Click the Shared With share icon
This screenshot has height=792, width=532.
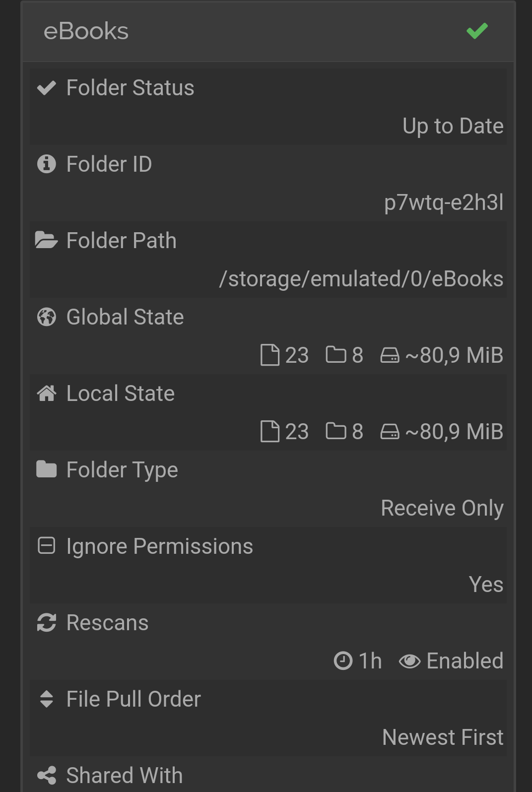tap(47, 775)
